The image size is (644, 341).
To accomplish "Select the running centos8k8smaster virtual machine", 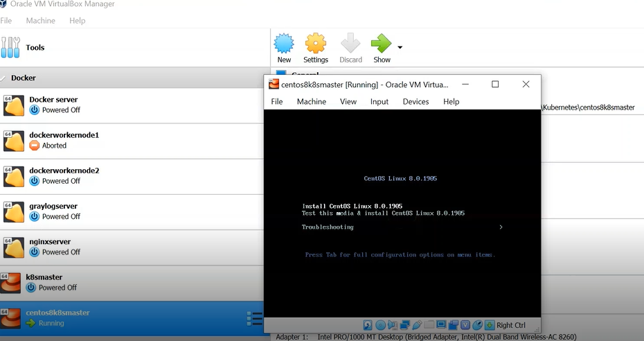I will coord(132,318).
